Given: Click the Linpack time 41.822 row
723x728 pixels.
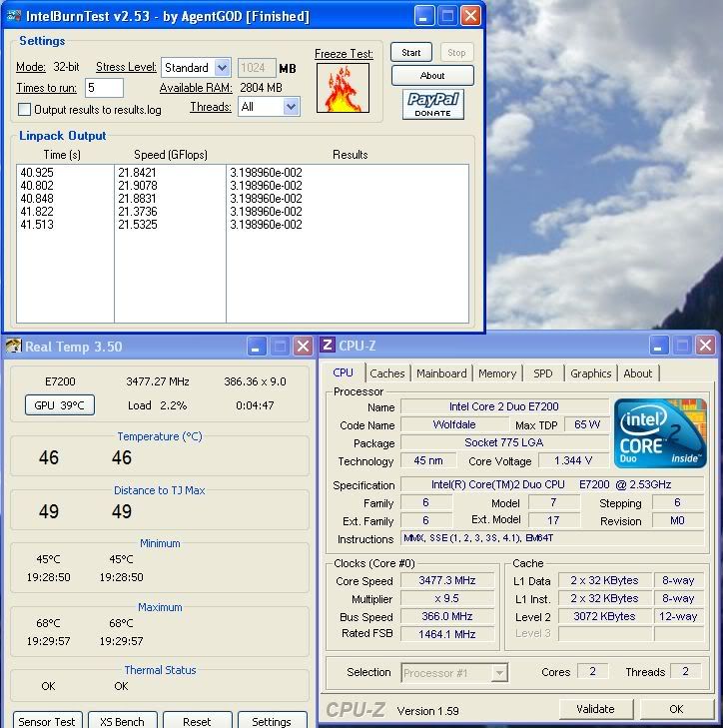Looking at the screenshot, I should pyautogui.click(x=37, y=212).
